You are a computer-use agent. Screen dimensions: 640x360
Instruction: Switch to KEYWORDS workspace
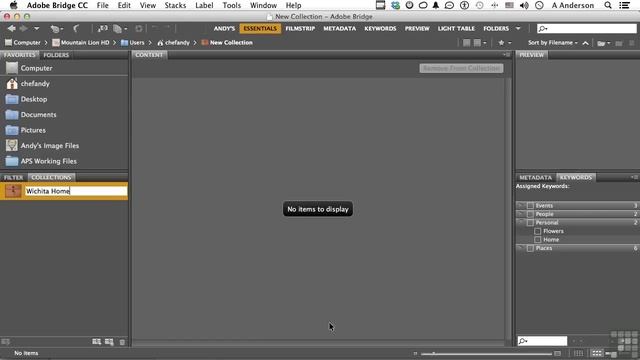click(x=380, y=29)
